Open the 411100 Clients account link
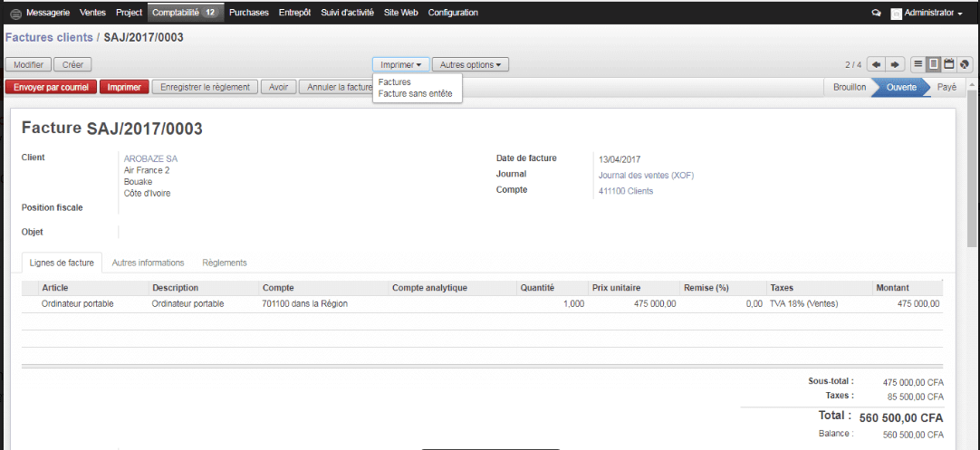The width and height of the screenshot is (980, 450). coord(626,191)
